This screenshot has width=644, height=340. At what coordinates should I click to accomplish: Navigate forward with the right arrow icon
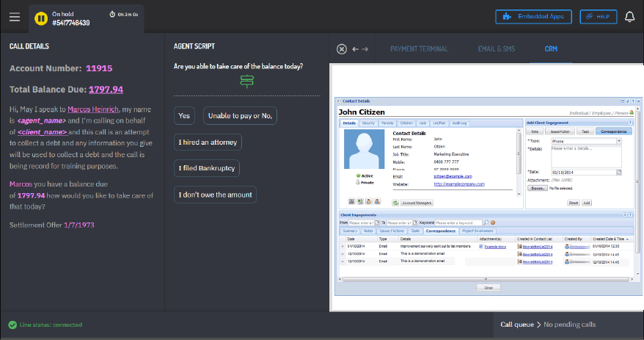pos(365,49)
